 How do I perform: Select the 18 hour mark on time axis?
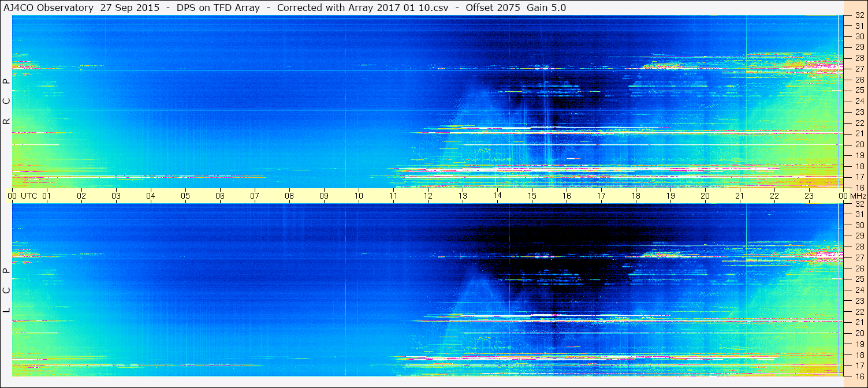tap(636, 196)
